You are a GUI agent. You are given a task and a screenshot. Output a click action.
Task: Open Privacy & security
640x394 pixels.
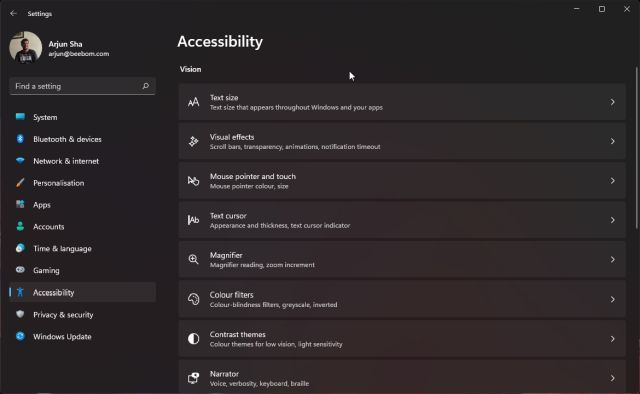[82, 315]
